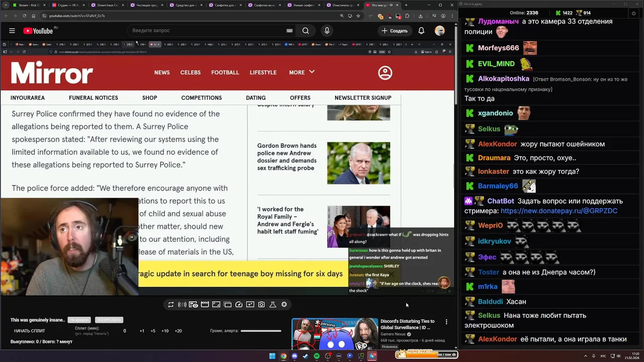
Task: Open the three-dot menu of the recommended video
Action: click(446, 322)
